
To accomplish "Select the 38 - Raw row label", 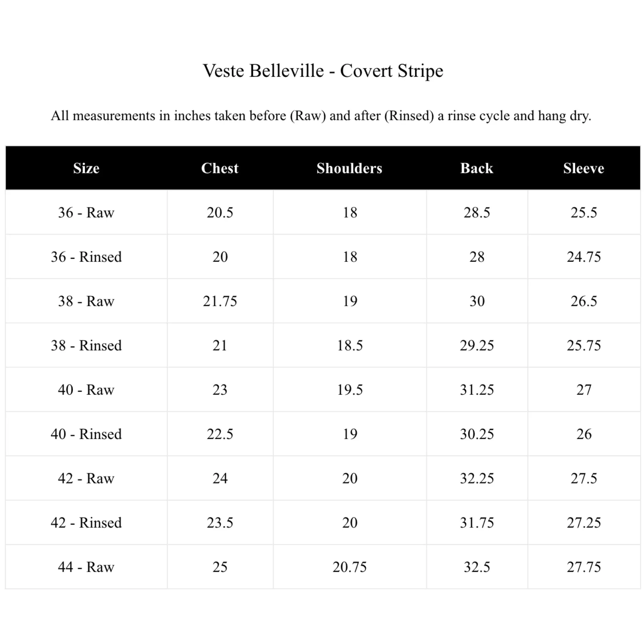I will click(86, 301).
